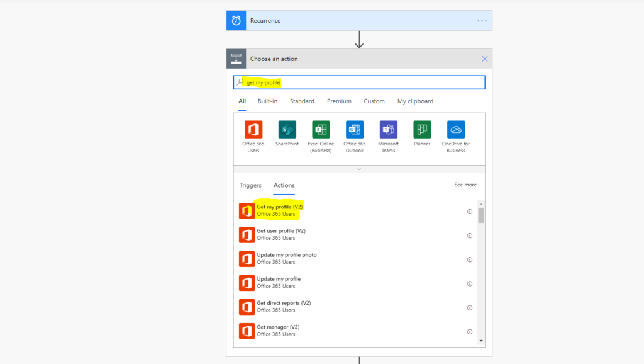644x364 pixels.
Task: Click the Choose an action header icon
Action: click(x=236, y=59)
